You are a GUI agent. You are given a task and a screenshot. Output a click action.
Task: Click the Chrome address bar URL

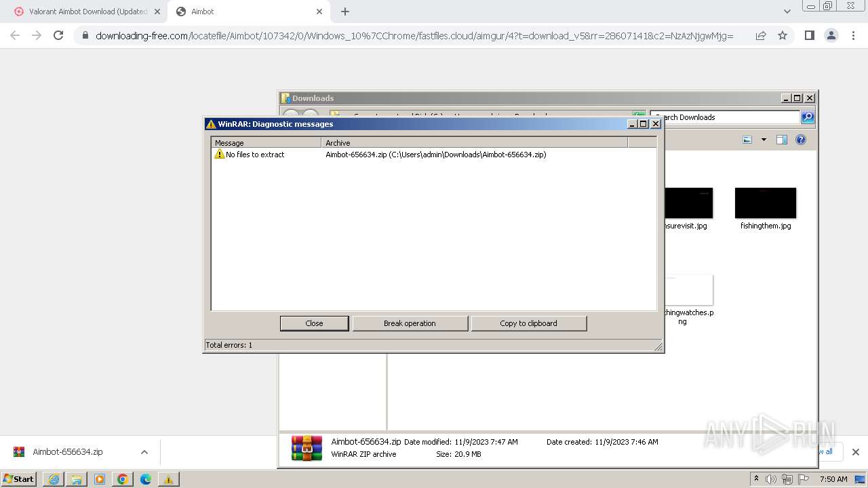[x=414, y=36]
